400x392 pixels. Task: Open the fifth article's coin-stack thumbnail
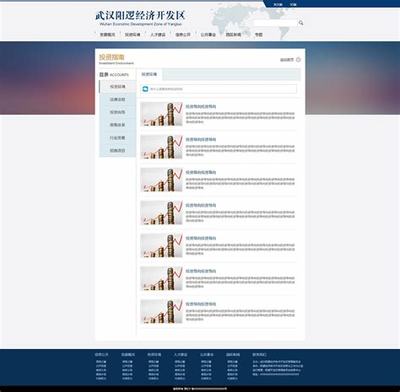161,246
